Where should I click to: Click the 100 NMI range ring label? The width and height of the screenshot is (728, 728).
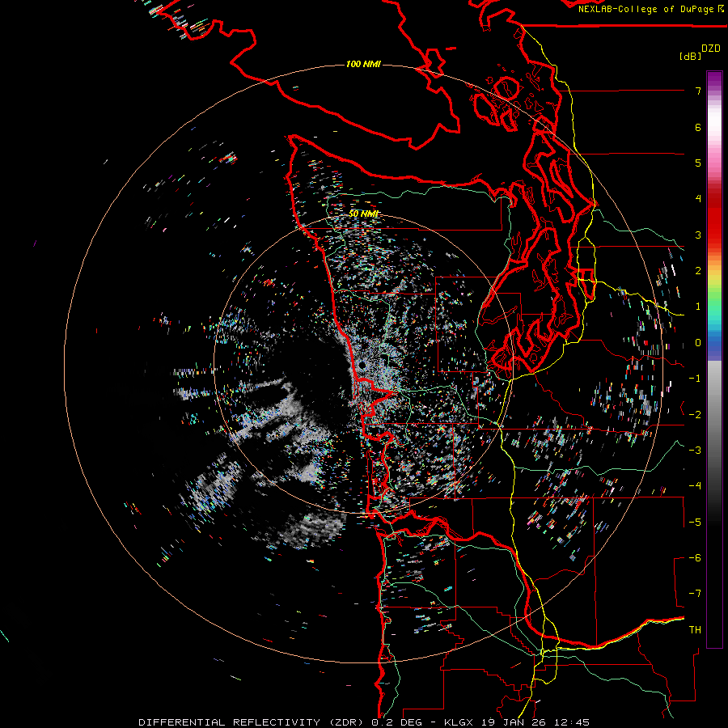click(363, 64)
